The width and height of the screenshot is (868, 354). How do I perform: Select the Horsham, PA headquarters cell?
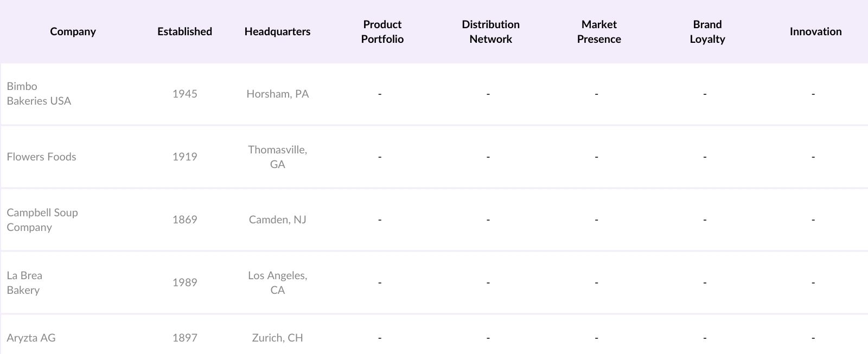(277, 94)
